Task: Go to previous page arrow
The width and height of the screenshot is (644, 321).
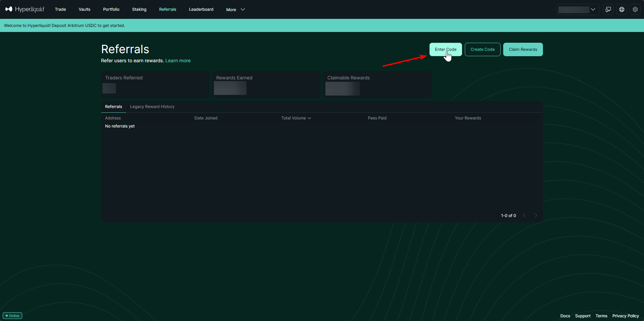Action: coord(524,215)
